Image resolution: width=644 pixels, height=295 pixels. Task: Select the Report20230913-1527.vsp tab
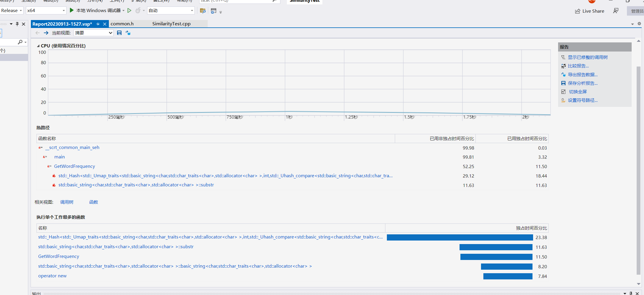point(62,24)
